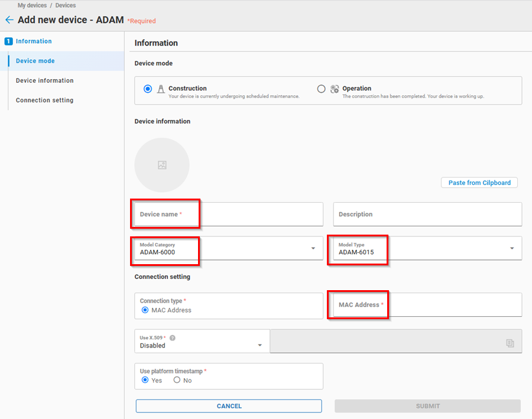Choose Yes for platform timestamp

(145, 381)
